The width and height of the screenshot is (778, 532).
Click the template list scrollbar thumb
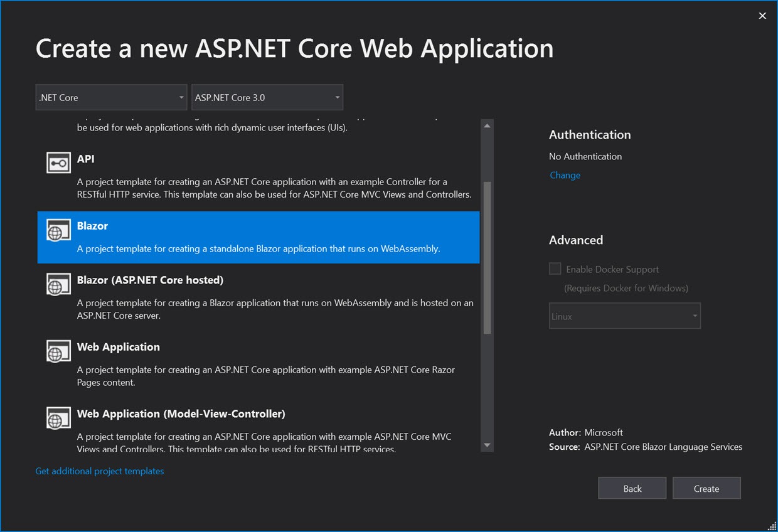coord(488,258)
